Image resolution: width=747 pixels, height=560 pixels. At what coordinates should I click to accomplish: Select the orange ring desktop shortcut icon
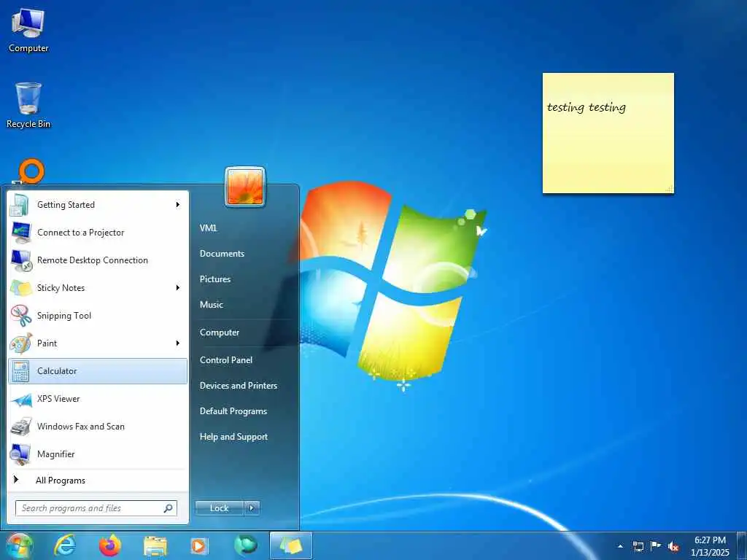coord(31,171)
